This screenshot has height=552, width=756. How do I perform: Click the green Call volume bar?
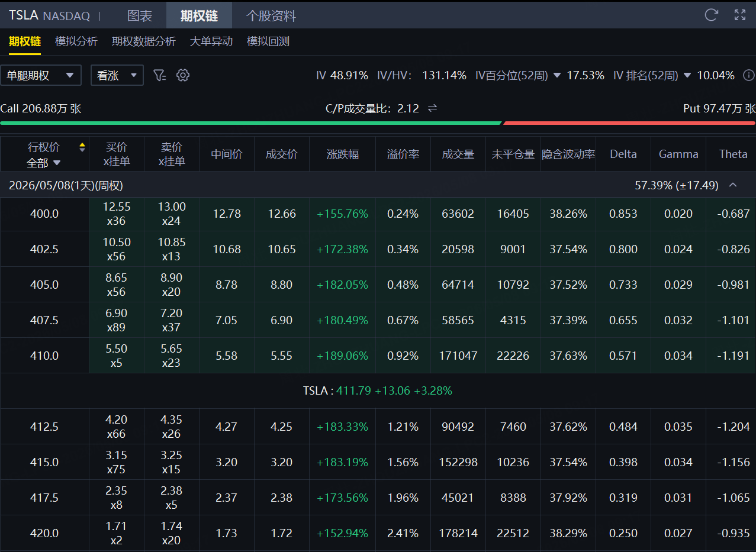(251, 123)
